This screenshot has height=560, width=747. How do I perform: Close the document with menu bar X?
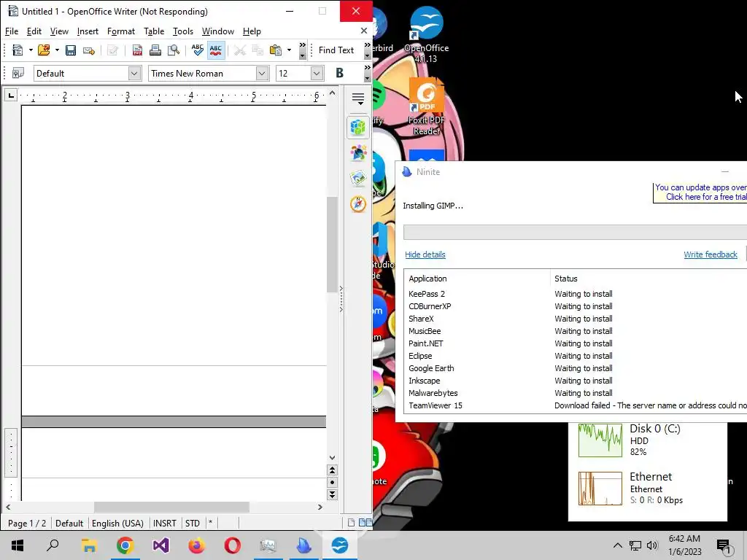tap(364, 31)
